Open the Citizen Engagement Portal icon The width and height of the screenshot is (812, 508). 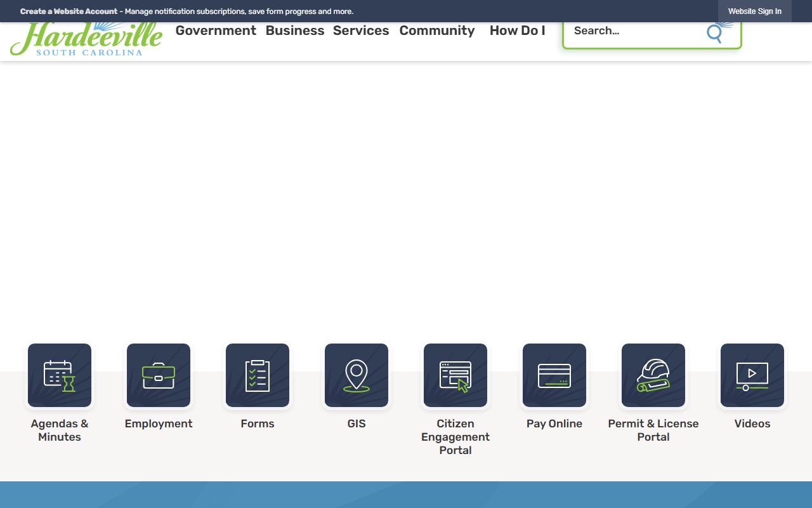pyautogui.click(x=455, y=375)
